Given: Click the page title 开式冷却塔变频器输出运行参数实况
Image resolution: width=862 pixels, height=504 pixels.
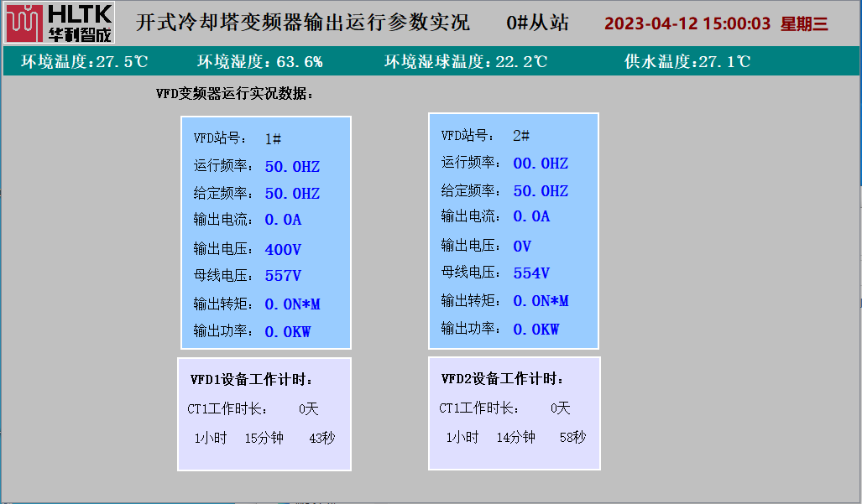Looking at the screenshot, I should click(x=303, y=23).
